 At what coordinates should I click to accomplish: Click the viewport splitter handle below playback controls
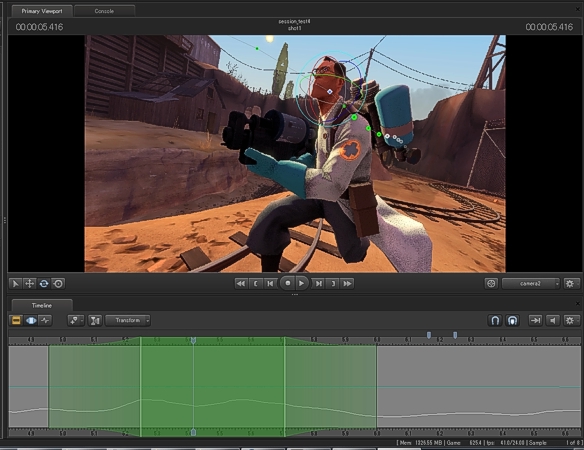coord(295,294)
